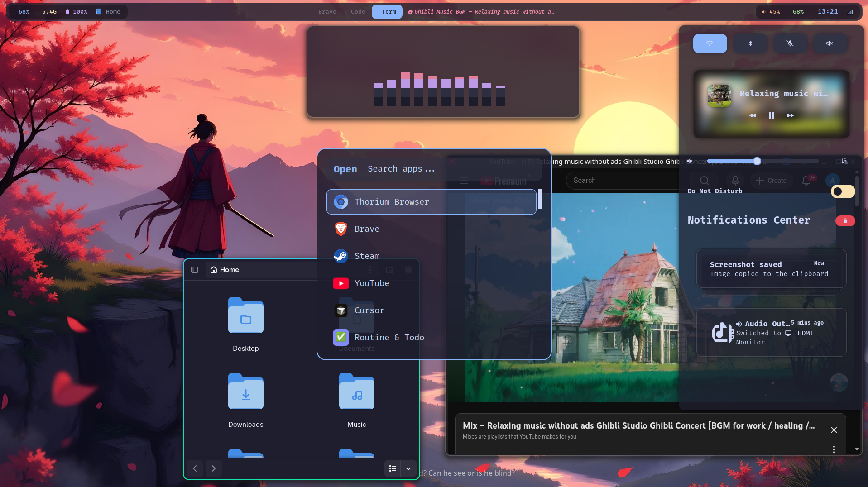Click the Home window indicator in top bar

[x=108, y=12]
